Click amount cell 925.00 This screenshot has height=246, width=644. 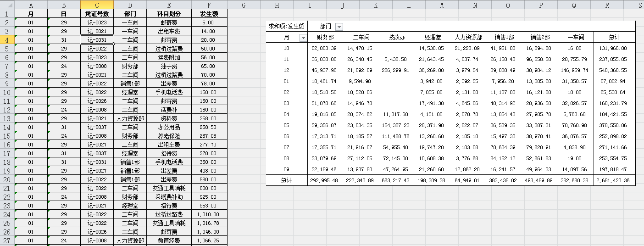click(x=209, y=197)
